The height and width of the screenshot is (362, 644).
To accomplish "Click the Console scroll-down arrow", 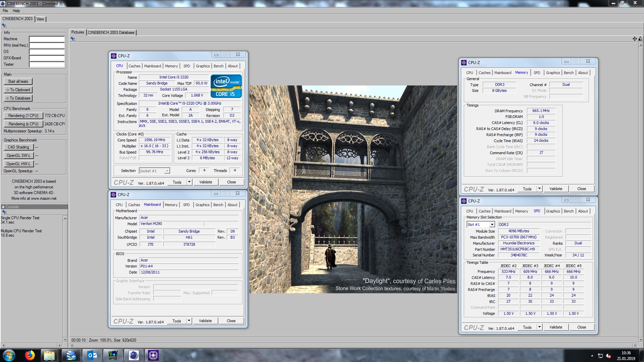I will [x=65, y=340].
